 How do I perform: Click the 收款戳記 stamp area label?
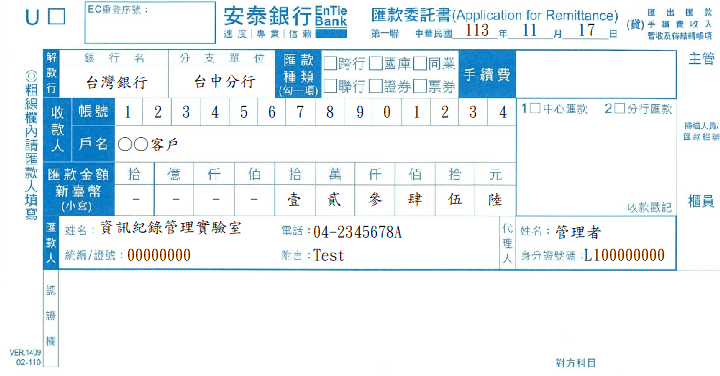[x=649, y=208]
